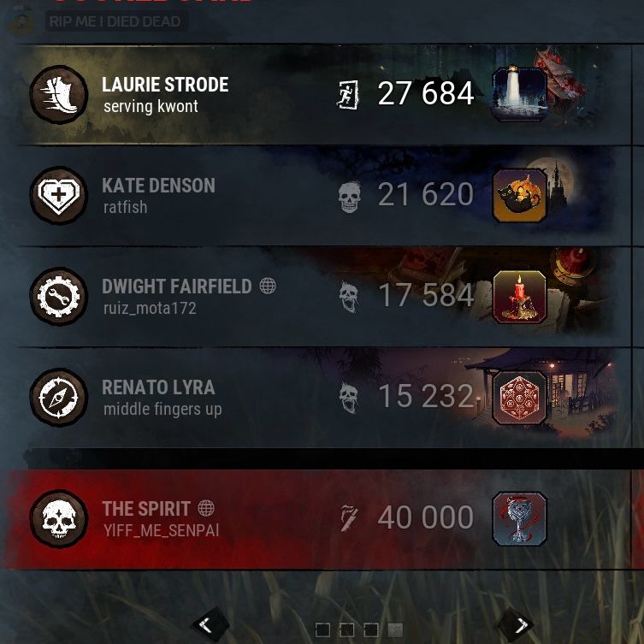This screenshot has width=644, height=644.
Task: Click The Spirit's killer skull icon
Action: pyautogui.click(x=59, y=519)
